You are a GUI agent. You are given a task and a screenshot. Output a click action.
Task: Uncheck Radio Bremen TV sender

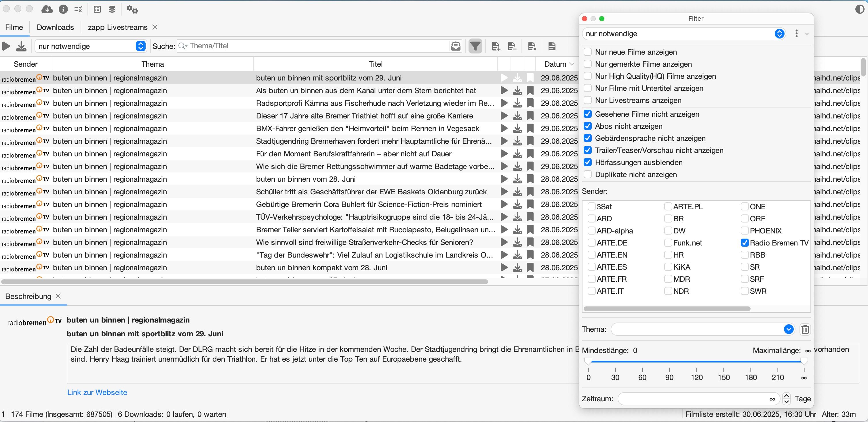[x=744, y=243]
